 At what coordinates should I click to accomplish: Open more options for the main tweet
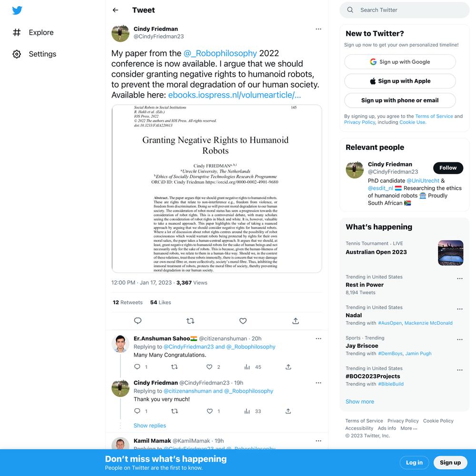point(318,29)
